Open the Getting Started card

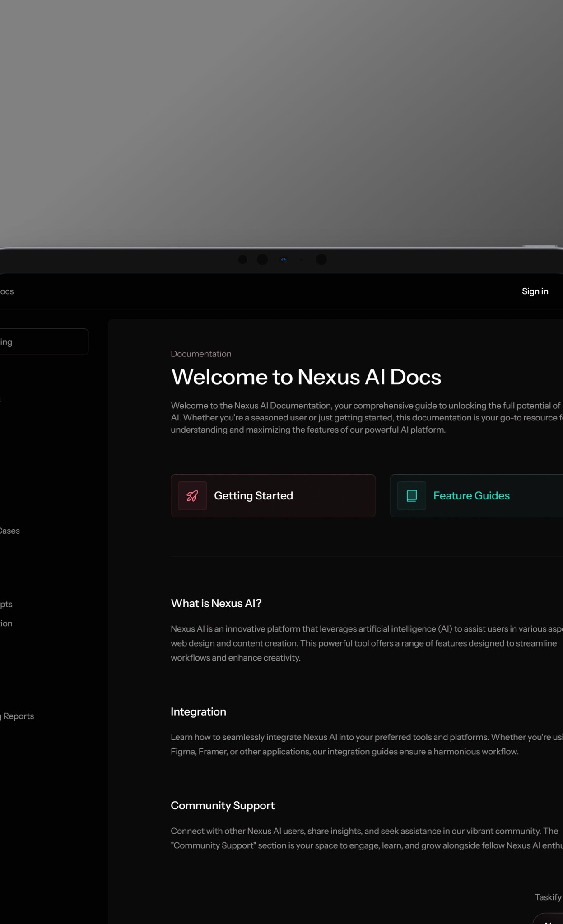(x=273, y=495)
